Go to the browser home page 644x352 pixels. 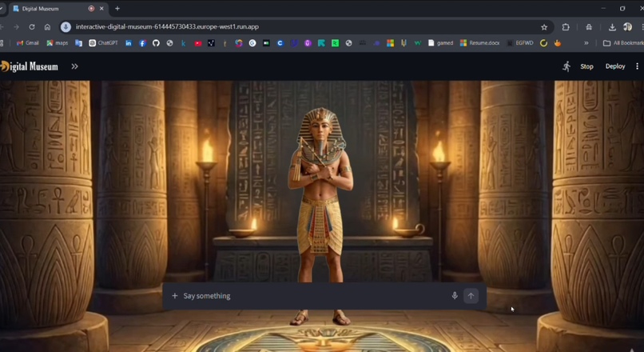47,26
